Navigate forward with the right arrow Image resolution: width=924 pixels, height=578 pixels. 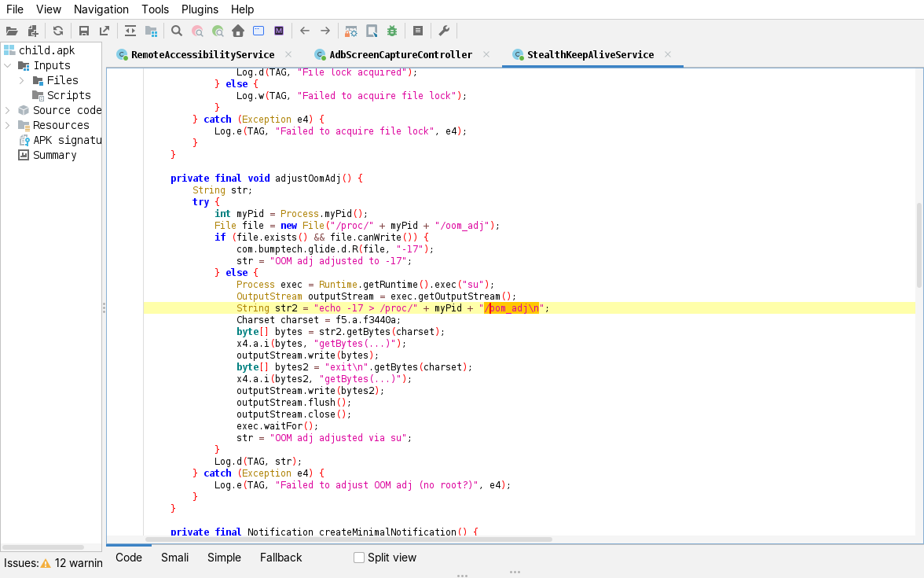325,31
